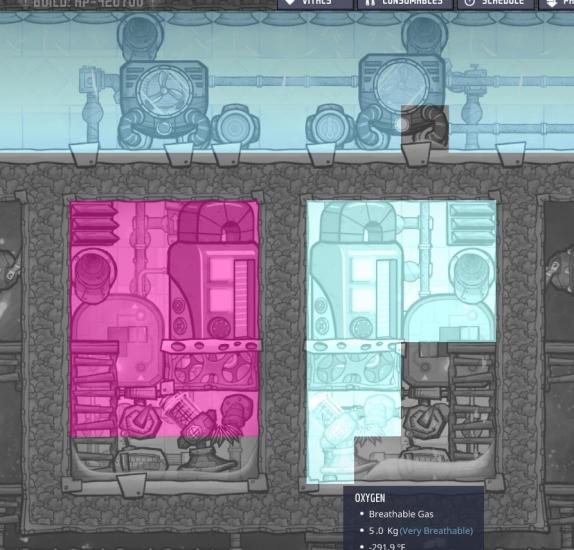Open the Vitals tab
The height and width of the screenshot is (550, 574).
tap(315, 4)
